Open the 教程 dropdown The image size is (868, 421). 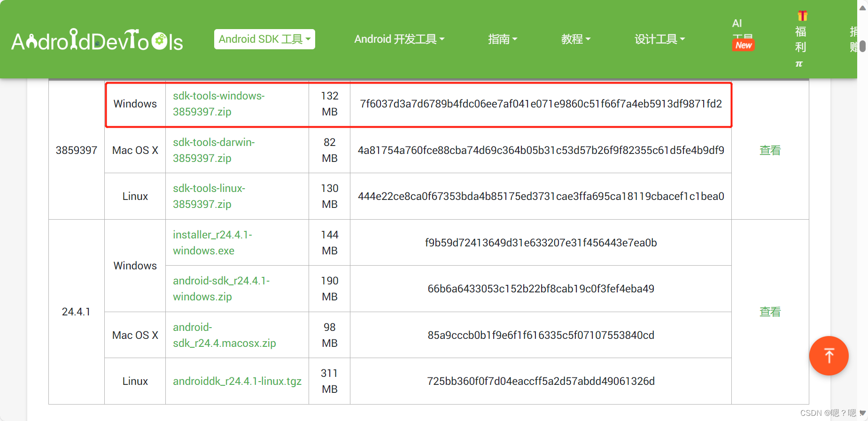[576, 39]
